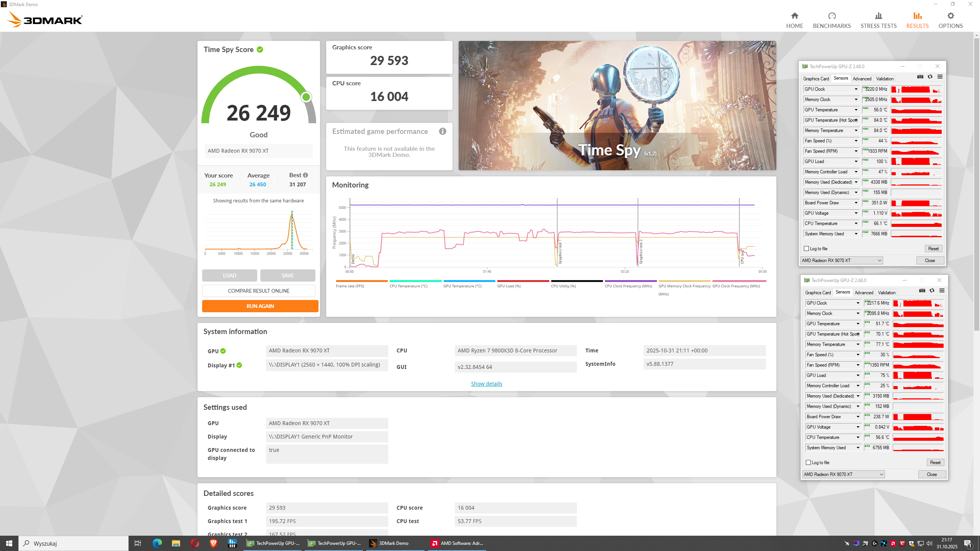Image resolution: width=980 pixels, height=551 pixels.
Task: Open the Options gear icon
Action: click(950, 16)
